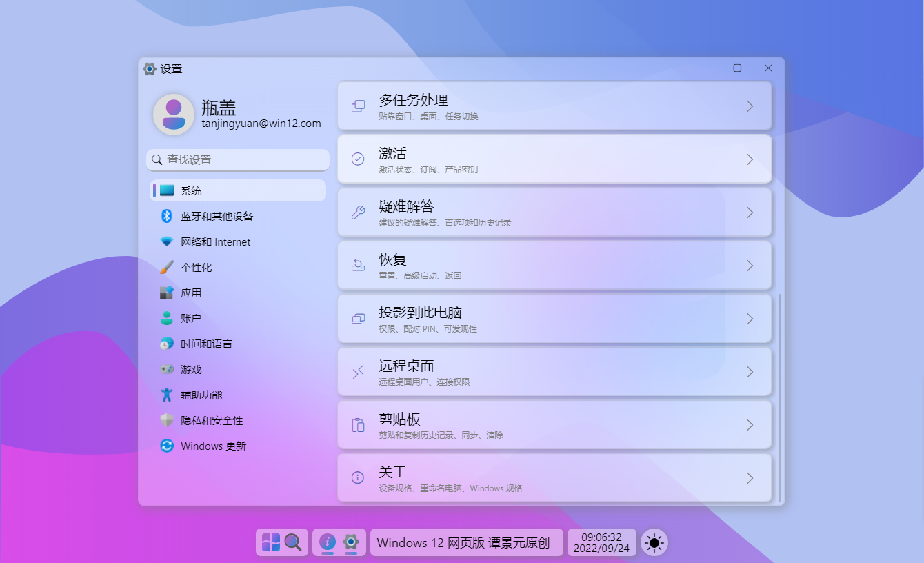Viewport: 924px width, 563px height.
Task: Expand 激活 using its chevron arrow
Action: (x=750, y=159)
